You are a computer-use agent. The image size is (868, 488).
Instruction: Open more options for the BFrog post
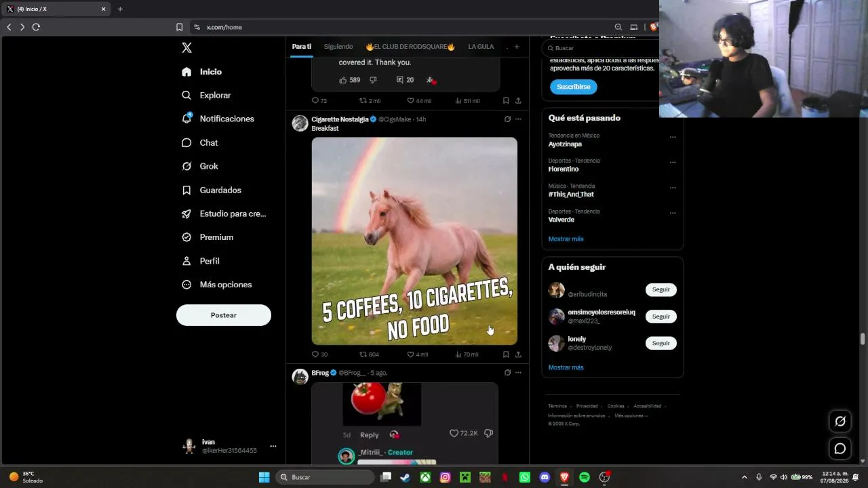[518, 373]
